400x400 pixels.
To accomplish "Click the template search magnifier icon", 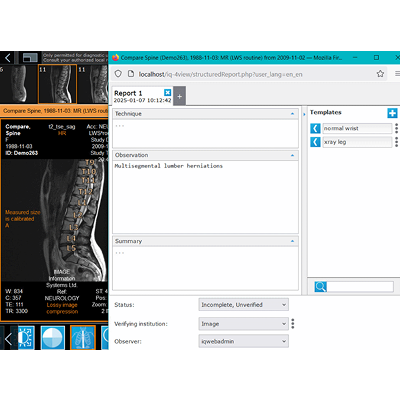I will tap(321, 287).
